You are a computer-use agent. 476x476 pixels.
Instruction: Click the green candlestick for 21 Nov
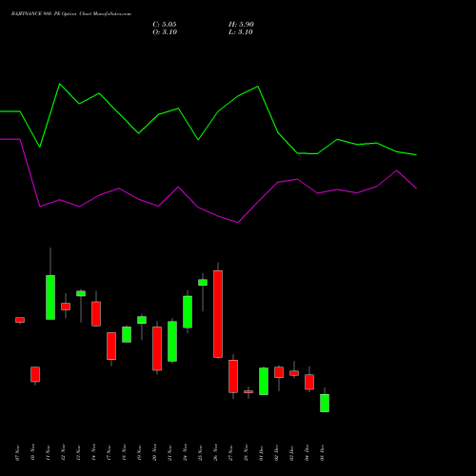pyautogui.click(x=172, y=342)
